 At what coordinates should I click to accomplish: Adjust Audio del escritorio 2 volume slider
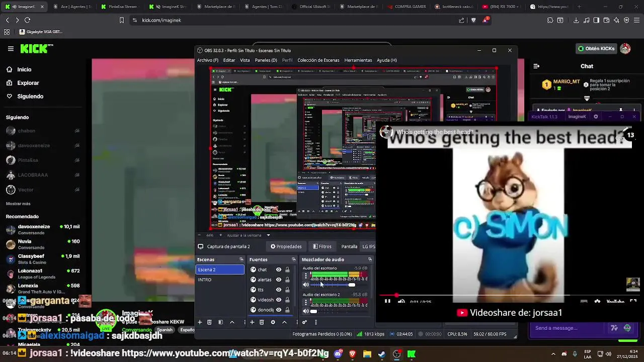point(339,311)
